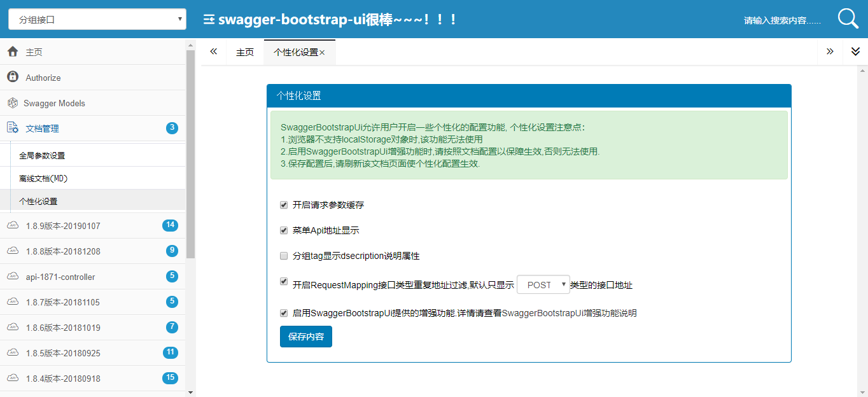Image resolution: width=868 pixels, height=397 pixels.
Task: Open the POST request type dropdown
Action: (x=543, y=284)
